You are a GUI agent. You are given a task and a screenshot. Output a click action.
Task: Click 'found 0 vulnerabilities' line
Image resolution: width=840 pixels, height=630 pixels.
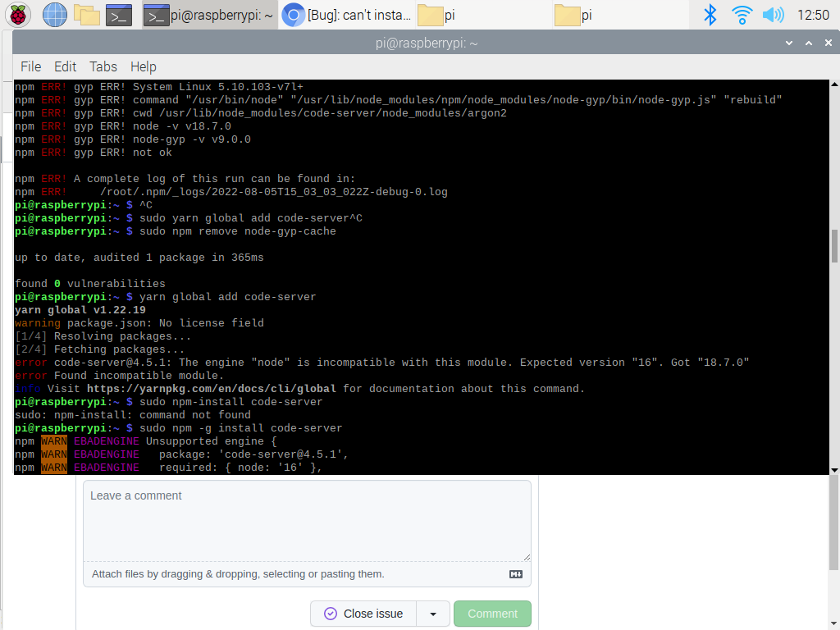(x=90, y=284)
